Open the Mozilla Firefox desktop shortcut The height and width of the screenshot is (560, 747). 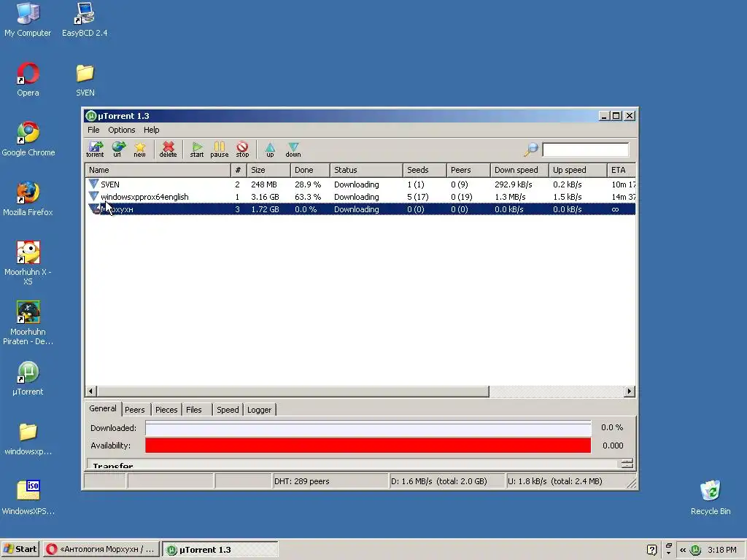click(x=28, y=199)
